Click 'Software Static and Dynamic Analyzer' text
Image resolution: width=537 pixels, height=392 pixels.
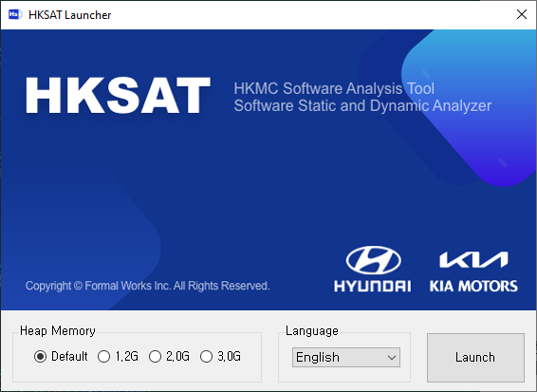pyautogui.click(x=362, y=105)
